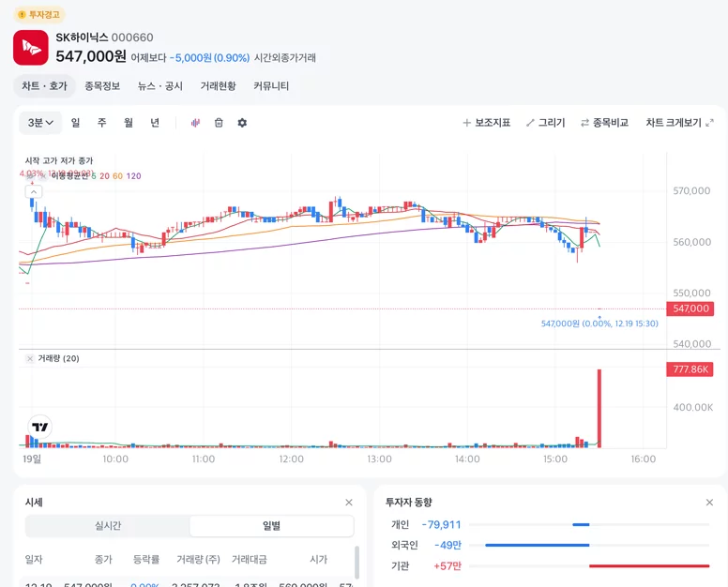The height and width of the screenshot is (587, 728).
Task: Collapse the moving average legend chevron
Action: (x=34, y=191)
